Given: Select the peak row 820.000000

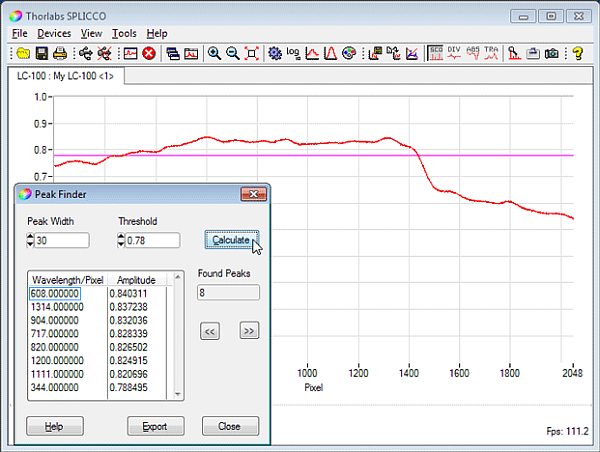Looking at the screenshot, I should (x=98, y=348).
